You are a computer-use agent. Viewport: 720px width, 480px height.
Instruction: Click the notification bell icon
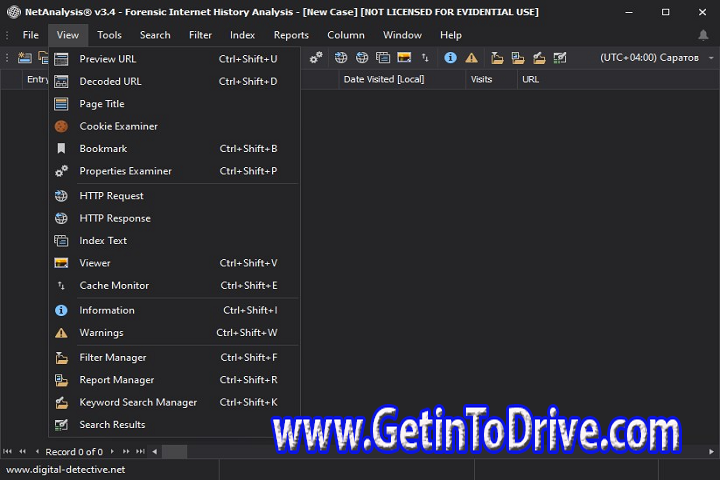(x=703, y=35)
